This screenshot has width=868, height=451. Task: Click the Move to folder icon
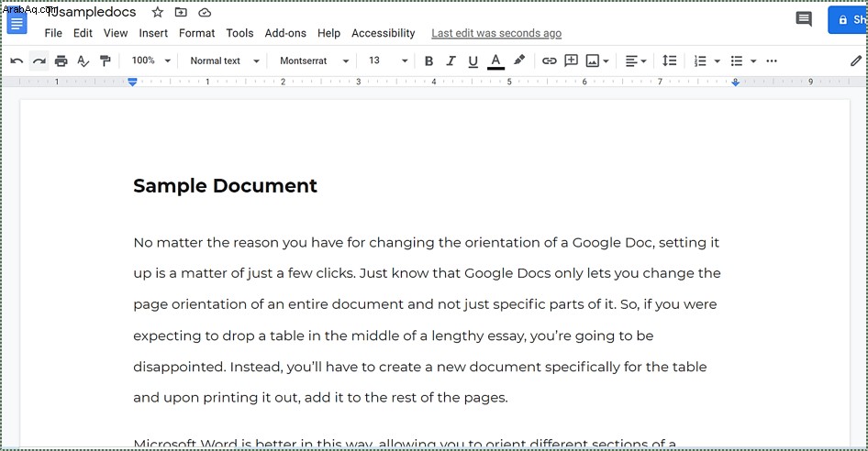click(181, 12)
